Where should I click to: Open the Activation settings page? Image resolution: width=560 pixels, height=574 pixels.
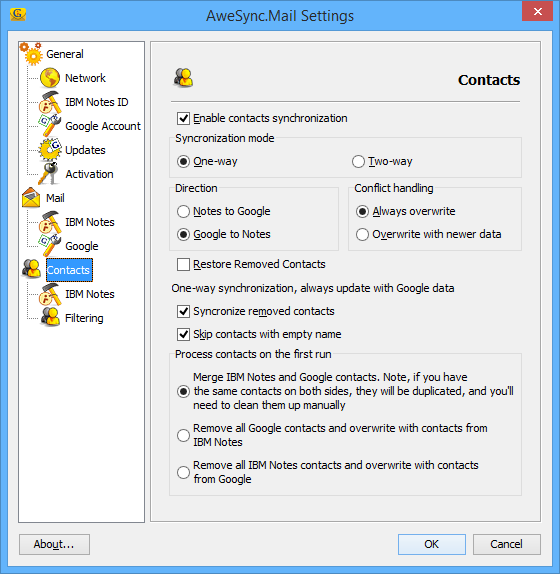click(89, 174)
